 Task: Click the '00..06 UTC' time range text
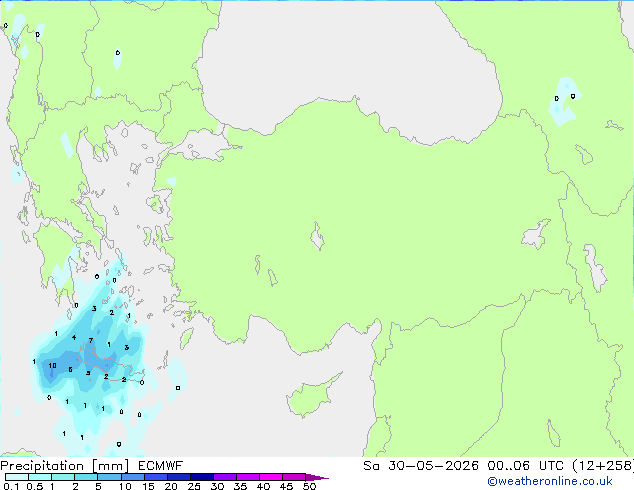525,466
